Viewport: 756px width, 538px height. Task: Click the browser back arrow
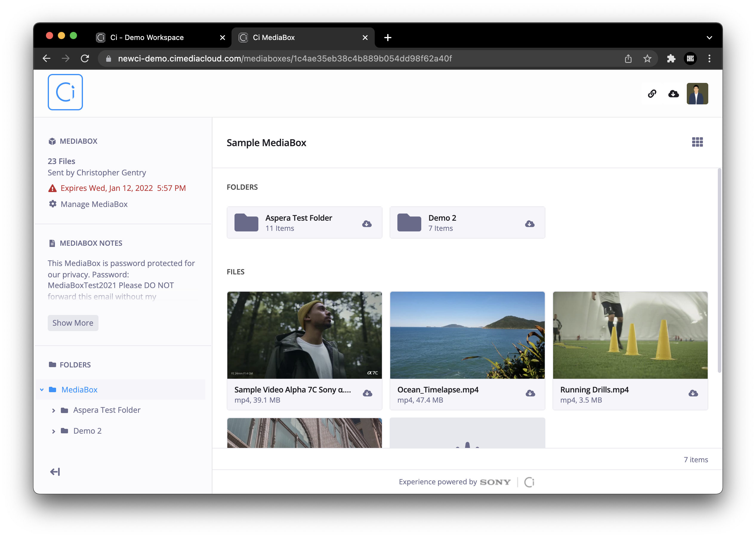(47, 59)
